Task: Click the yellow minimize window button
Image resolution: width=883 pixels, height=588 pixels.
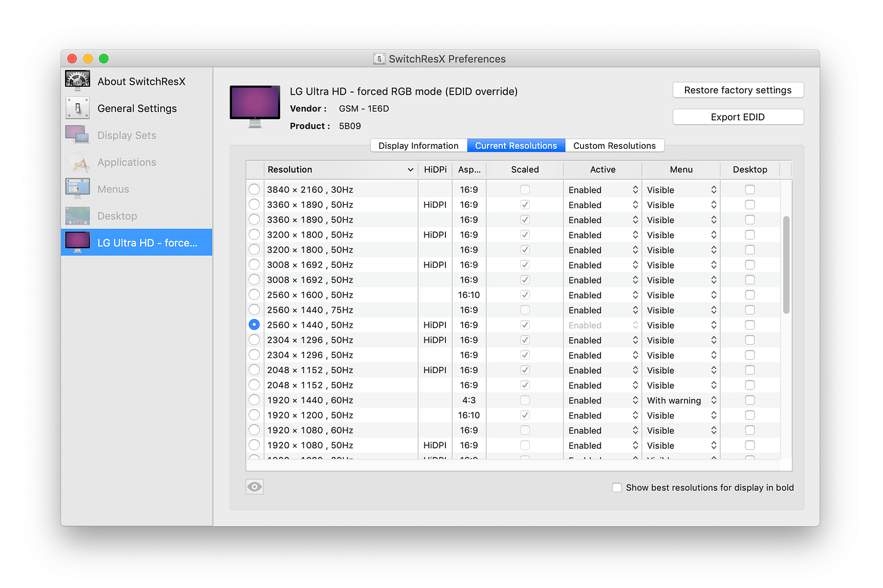Action: click(x=88, y=59)
